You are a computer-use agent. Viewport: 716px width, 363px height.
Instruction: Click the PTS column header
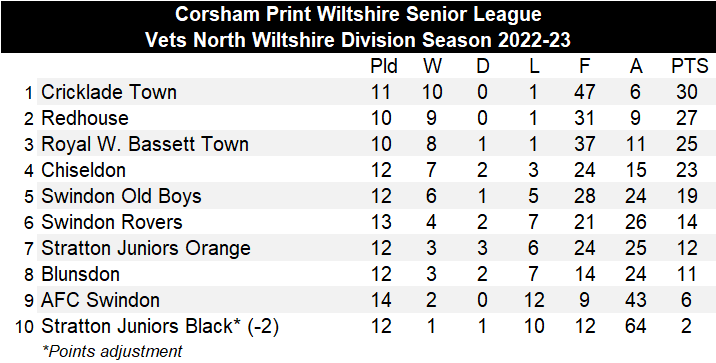pos(690,67)
